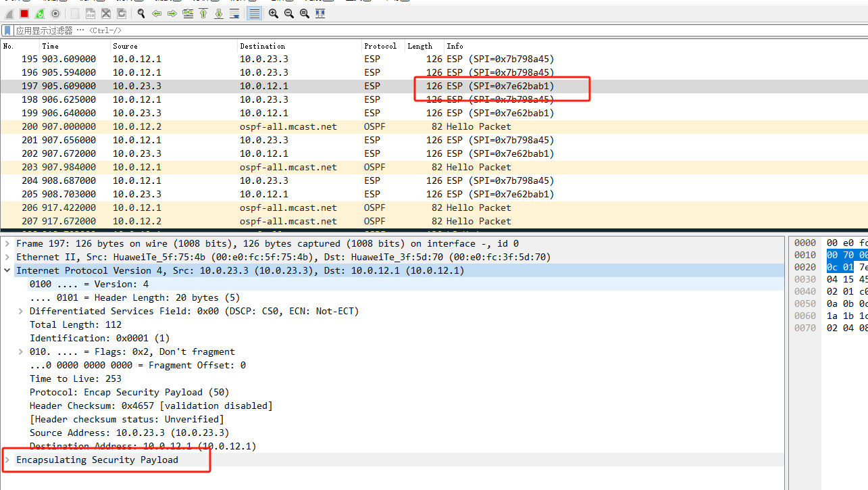Select packet 205 at time 908.703000
Viewport: 868px width, 490px height.
434,194
